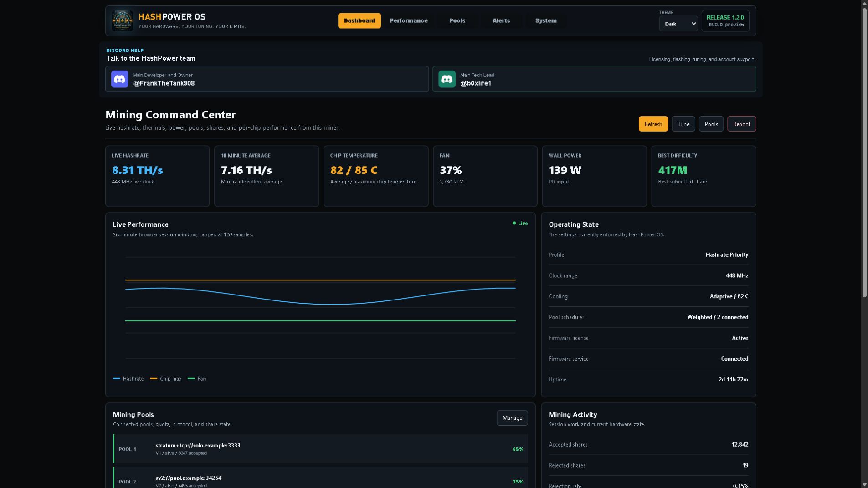Switch to the Dashboard tab

coord(360,20)
